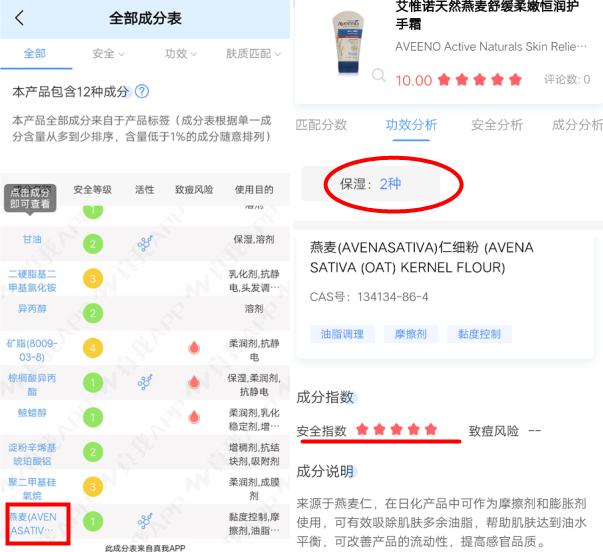
Task: Tap the 溶剂 purpose cell for 异丙醇
Action: (x=254, y=309)
